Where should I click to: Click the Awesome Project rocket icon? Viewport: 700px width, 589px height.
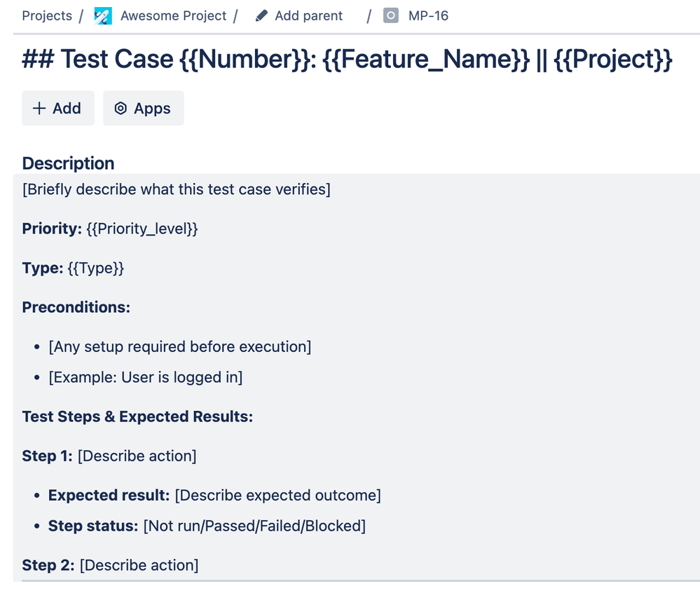point(103,16)
